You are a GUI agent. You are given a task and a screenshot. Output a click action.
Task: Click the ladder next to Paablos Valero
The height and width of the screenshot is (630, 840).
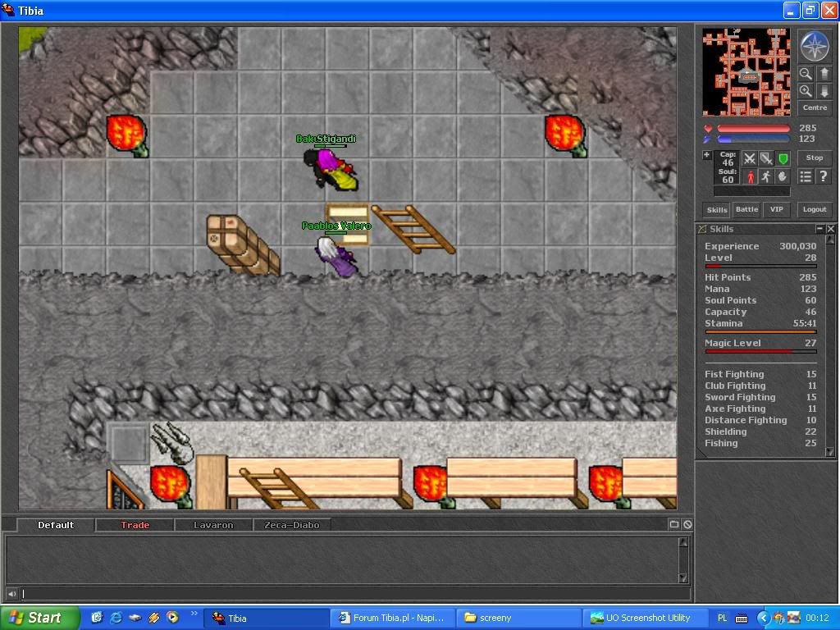pos(413,230)
